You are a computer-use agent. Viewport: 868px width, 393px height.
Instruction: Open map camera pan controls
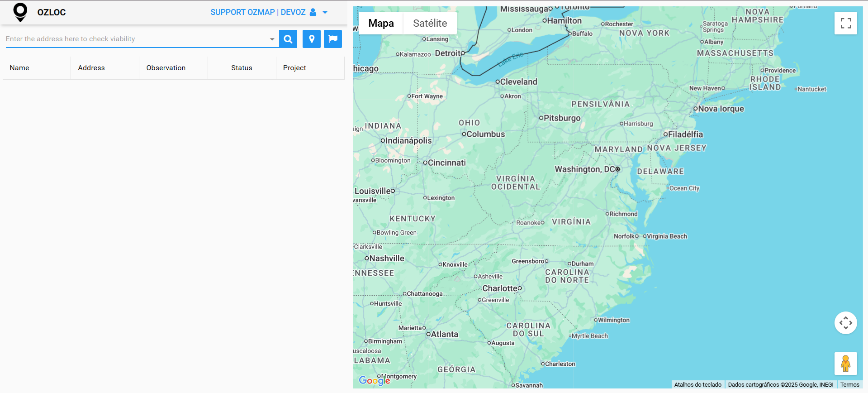846,323
